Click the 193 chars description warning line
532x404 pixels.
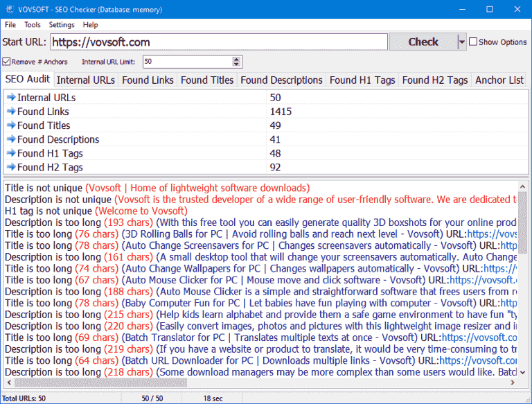[260, 222]
